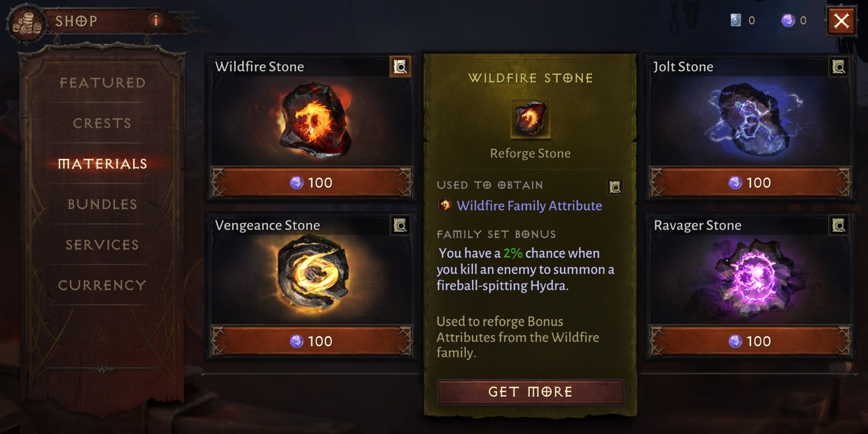Open Wildfire Stone details magnifier icon
Screen dimensions: 868x434
[400, 67]
